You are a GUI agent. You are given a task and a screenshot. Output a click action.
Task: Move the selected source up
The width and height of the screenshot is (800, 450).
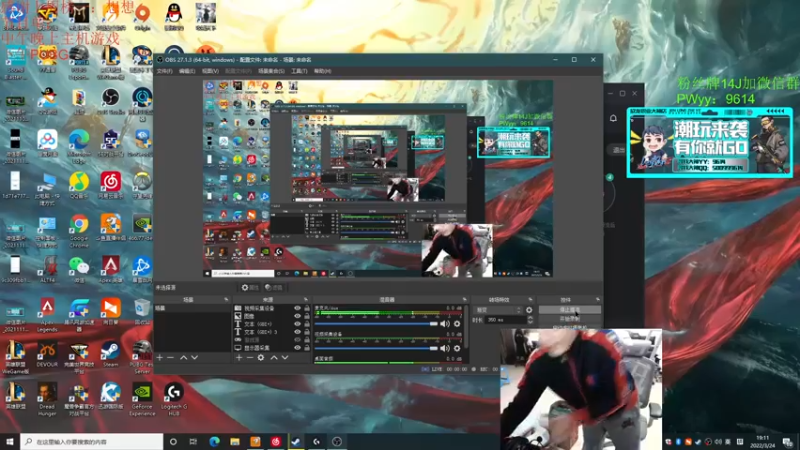click(274, 358)
